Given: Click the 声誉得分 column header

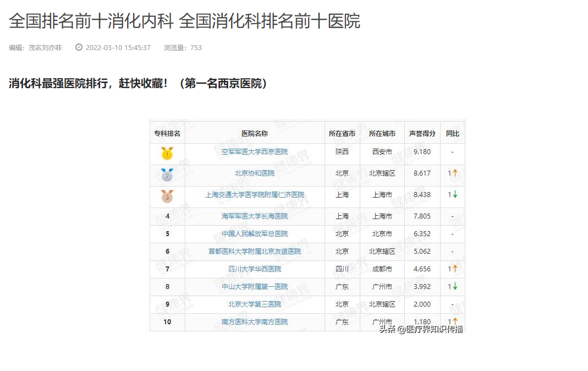Looking at the screenshot, I should click(422, 134).
